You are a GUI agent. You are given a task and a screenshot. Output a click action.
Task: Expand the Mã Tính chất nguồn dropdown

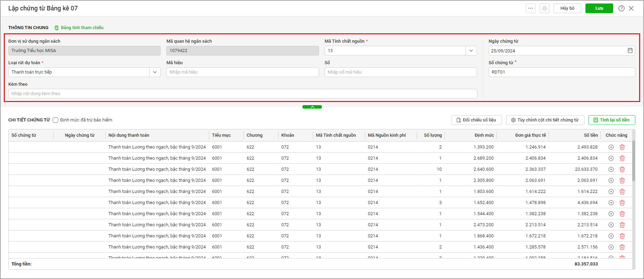[x=471, y=51]
